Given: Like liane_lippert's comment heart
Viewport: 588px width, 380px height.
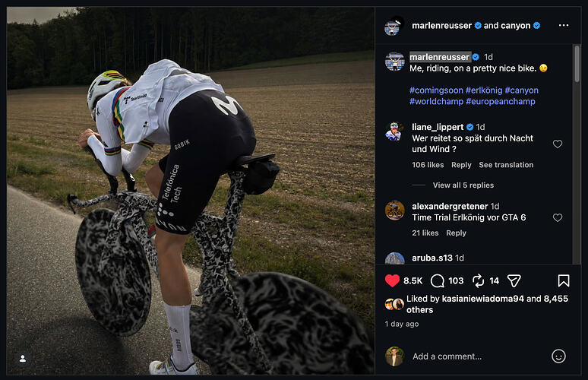Looking at the screenshot, I should pos(558,144).
